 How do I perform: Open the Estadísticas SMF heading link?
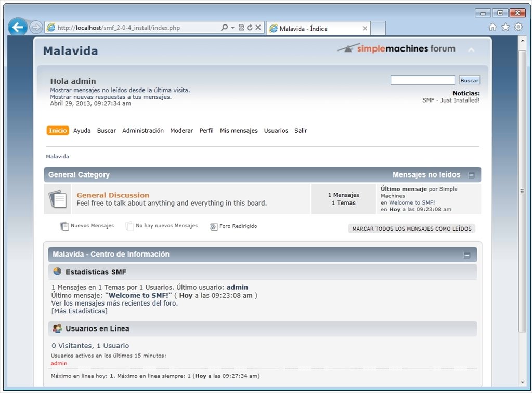[x=96, y=272]
